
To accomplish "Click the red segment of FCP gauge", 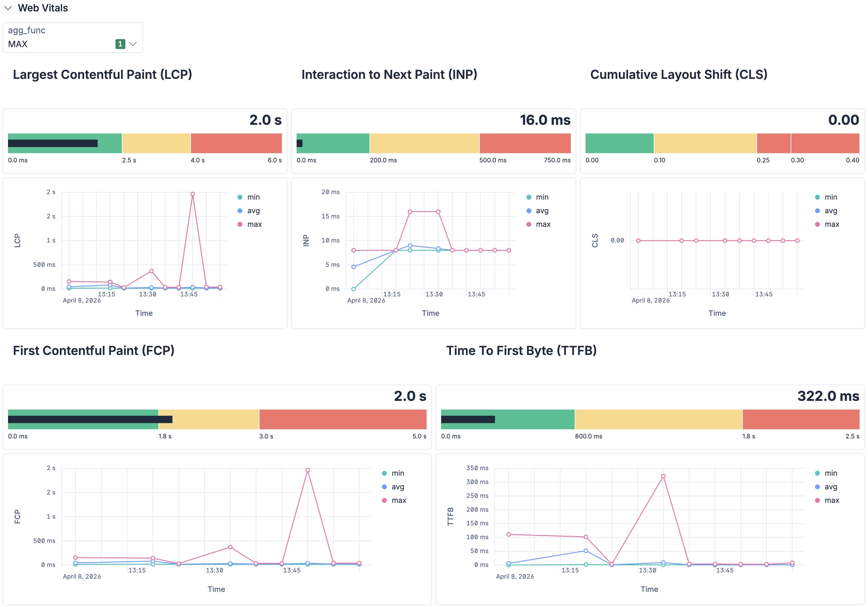I will tap(343, 419).
